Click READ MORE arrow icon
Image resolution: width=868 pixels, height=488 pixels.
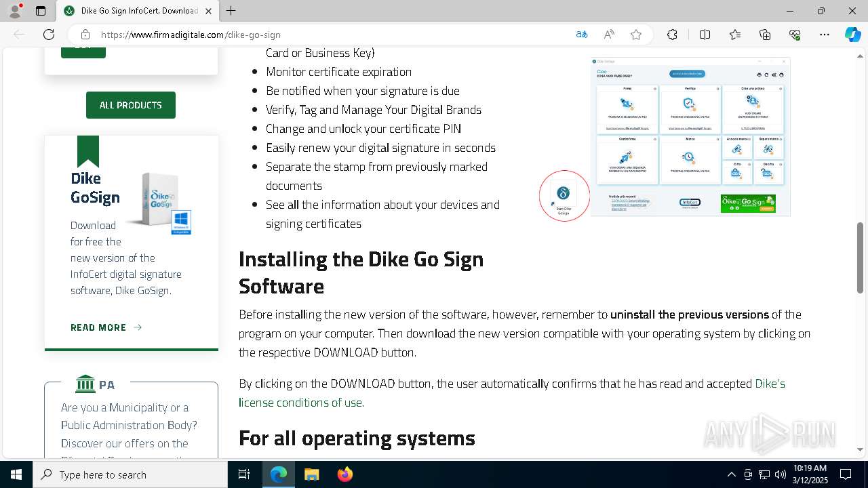coord(138,327)
